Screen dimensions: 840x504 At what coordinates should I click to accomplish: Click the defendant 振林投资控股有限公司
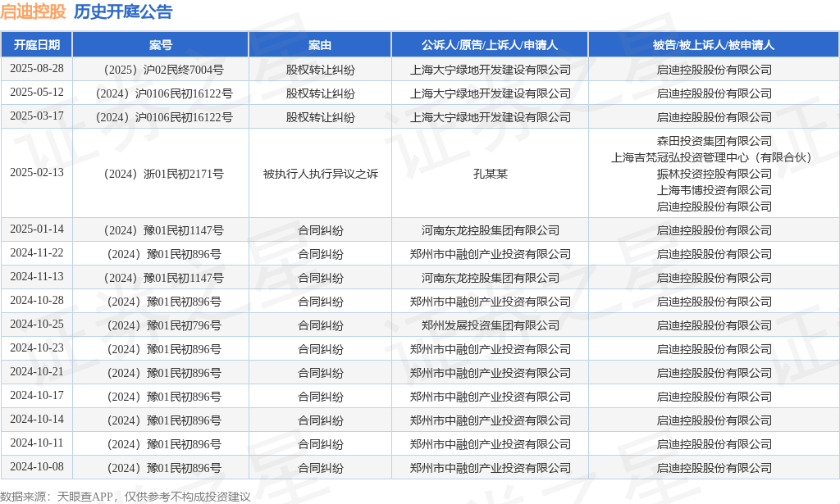point(714,174)
